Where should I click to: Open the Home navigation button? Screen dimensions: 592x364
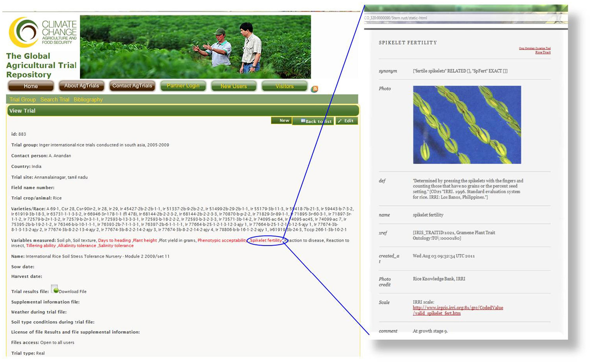[31, 86]
